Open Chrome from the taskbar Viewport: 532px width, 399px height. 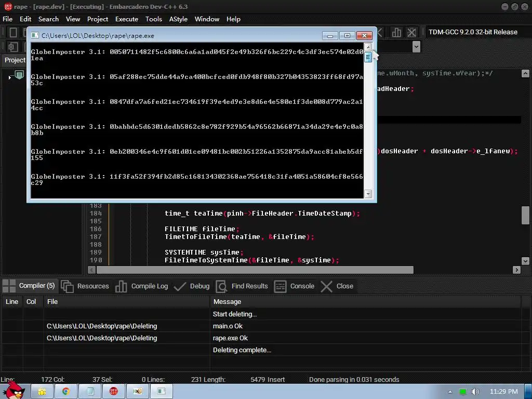(x=66, y=392)
